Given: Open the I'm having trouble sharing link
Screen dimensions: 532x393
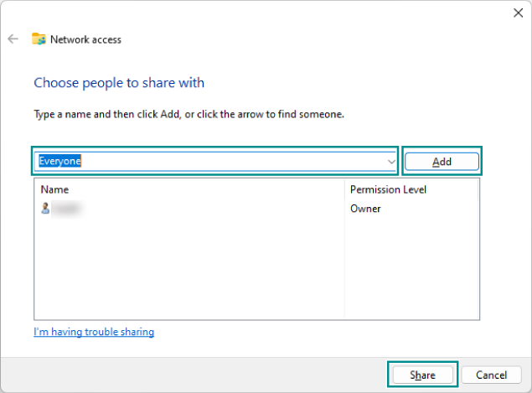Looking at the screenshot, I should click(x=94, y=332).
